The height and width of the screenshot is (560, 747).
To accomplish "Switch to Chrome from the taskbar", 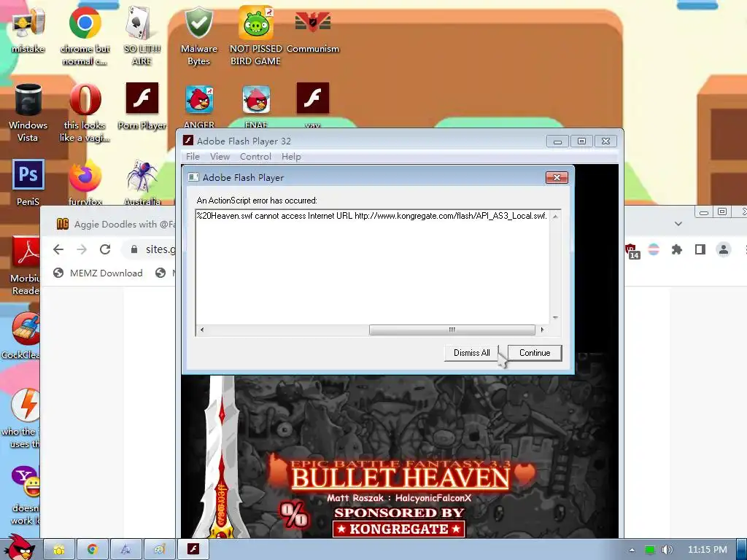I will point(92,550).
